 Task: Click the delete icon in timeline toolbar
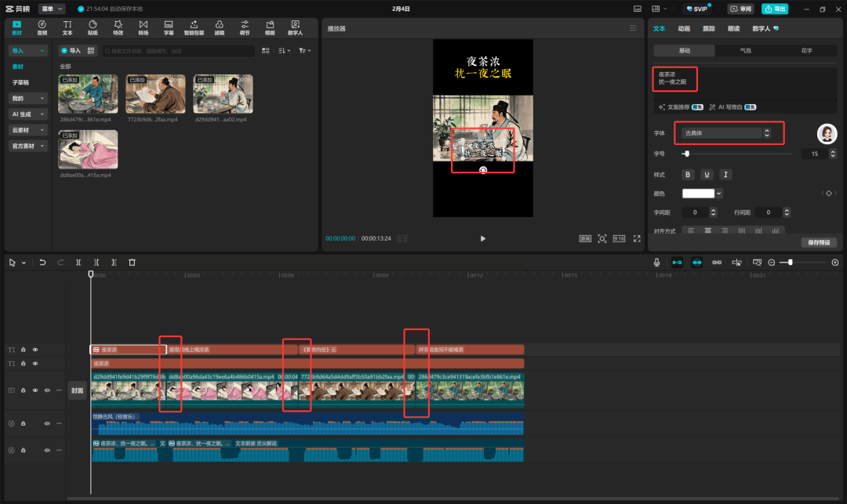(x=132, y=263)
